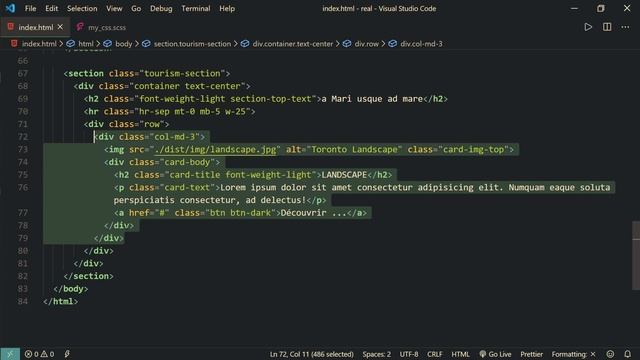Click 'a Mari usque ad mare' text

[372, 99]
